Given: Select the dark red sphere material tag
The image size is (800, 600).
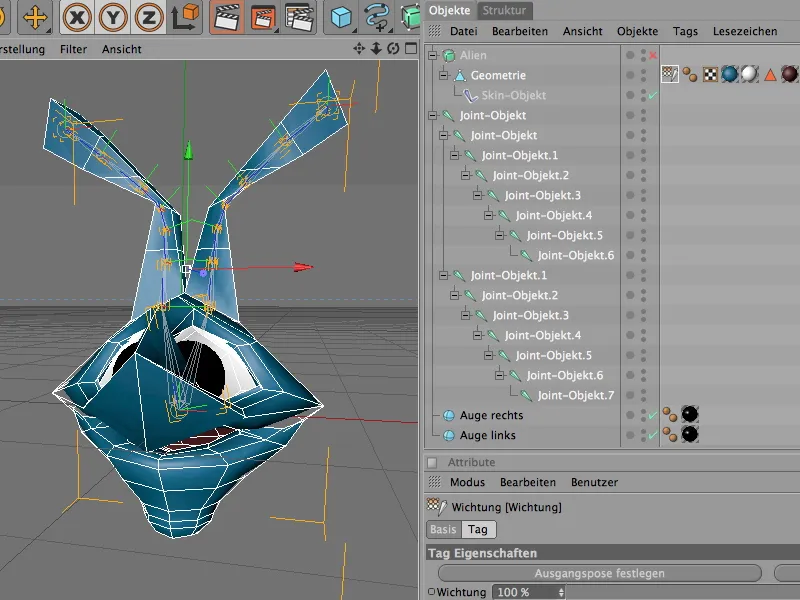Looking at the screenshot, I should click(x=789, y=74).
